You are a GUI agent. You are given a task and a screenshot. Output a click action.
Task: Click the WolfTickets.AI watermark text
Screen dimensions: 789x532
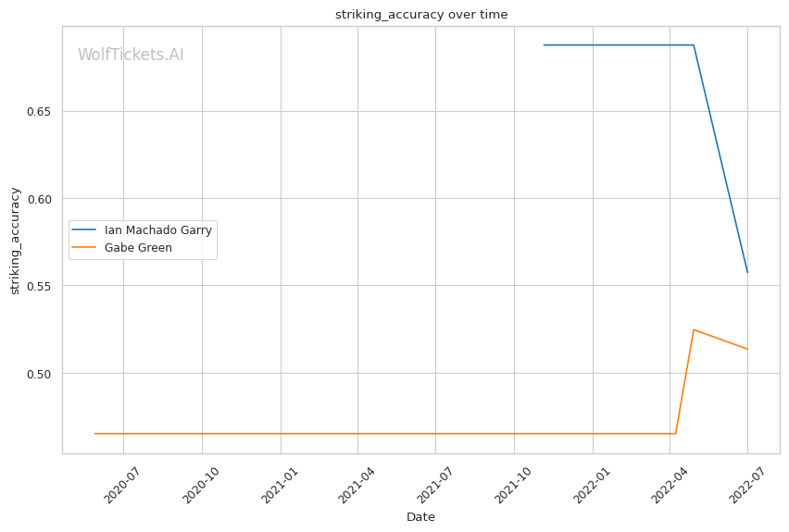[131, 55]
